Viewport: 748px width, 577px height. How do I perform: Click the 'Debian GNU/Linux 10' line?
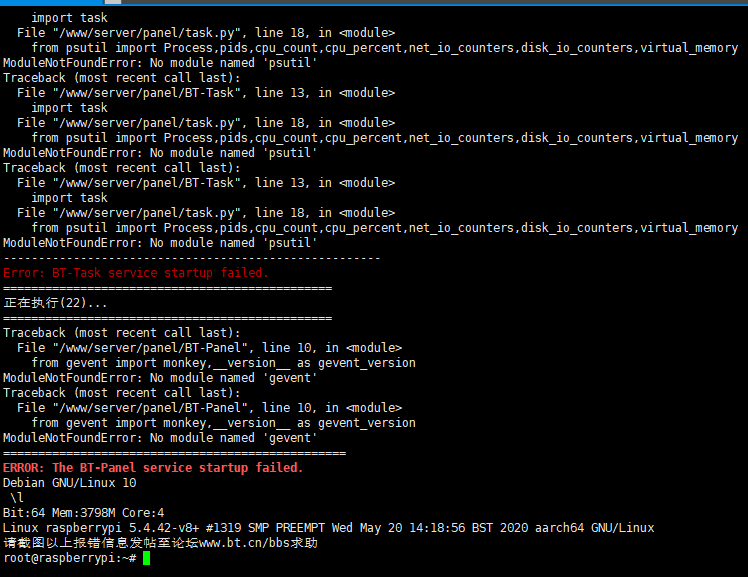click(70, 483)
